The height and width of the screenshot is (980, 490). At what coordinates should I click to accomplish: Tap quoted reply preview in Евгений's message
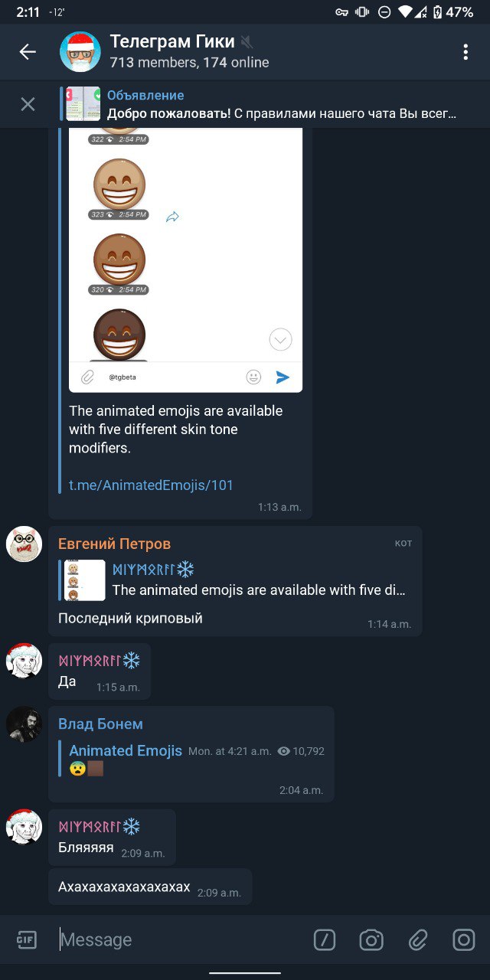click(234, 580)
